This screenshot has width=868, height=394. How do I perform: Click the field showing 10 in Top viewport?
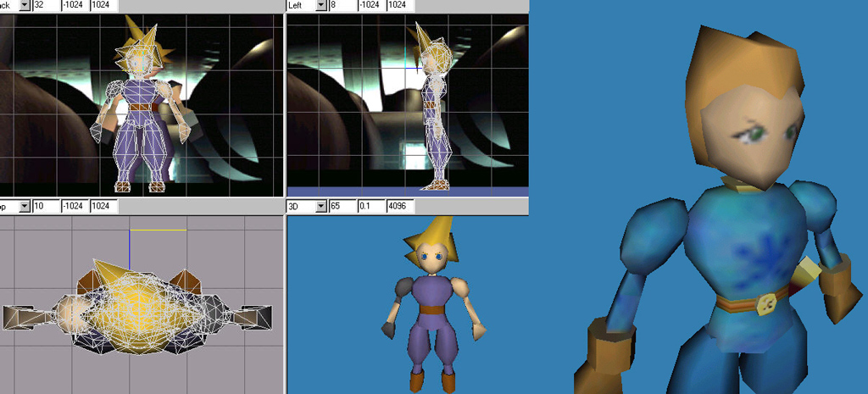[x=47, y=207]
